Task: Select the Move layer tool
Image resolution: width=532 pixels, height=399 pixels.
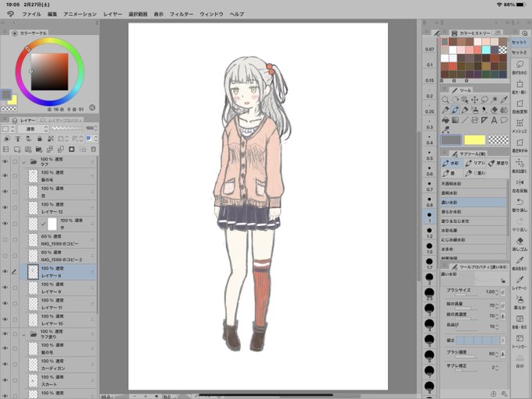Action: pyautogui.click(x=475, y=100)
